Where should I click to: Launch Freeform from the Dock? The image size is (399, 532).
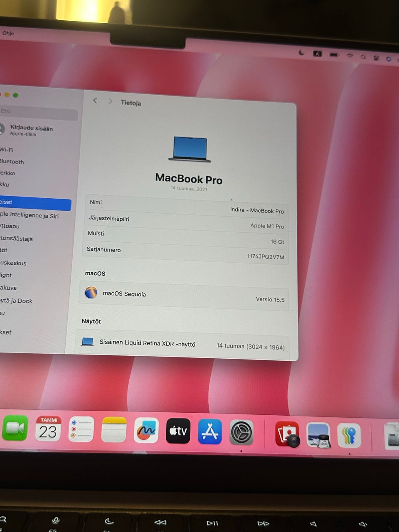(x=146, y=430)
